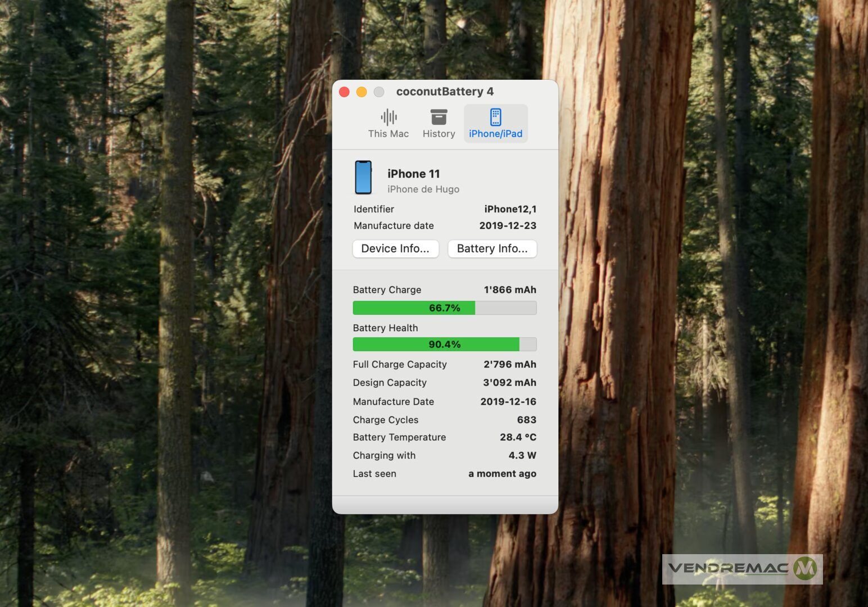The image size is (868, 607).
Task: Click the Battery Health 90.4% bar
Action: [444, 345]
